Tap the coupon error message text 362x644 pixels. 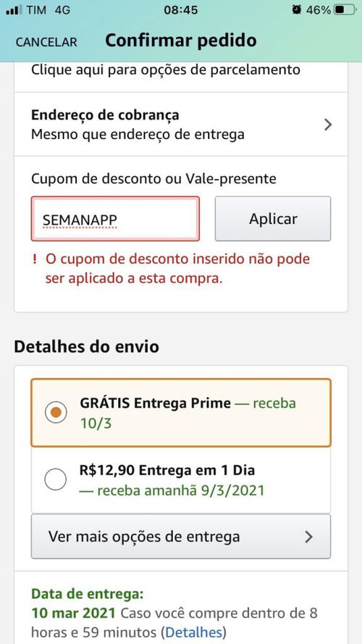click(x=177, y=269)
